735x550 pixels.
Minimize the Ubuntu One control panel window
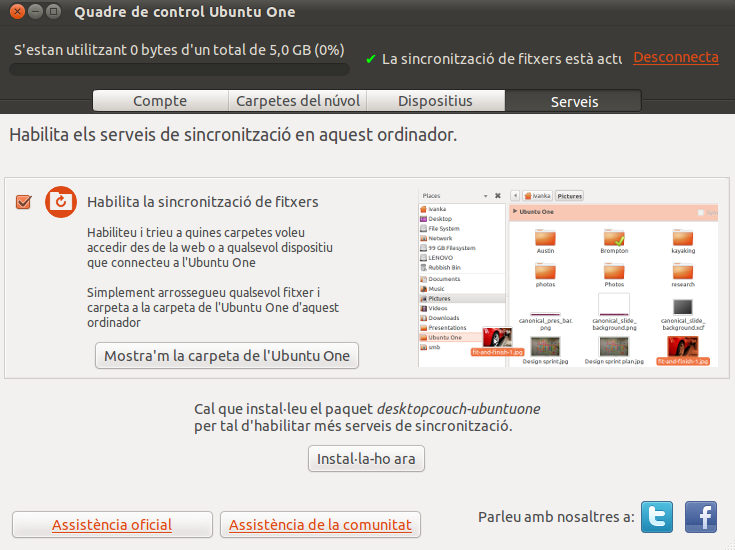click(36, 11)
